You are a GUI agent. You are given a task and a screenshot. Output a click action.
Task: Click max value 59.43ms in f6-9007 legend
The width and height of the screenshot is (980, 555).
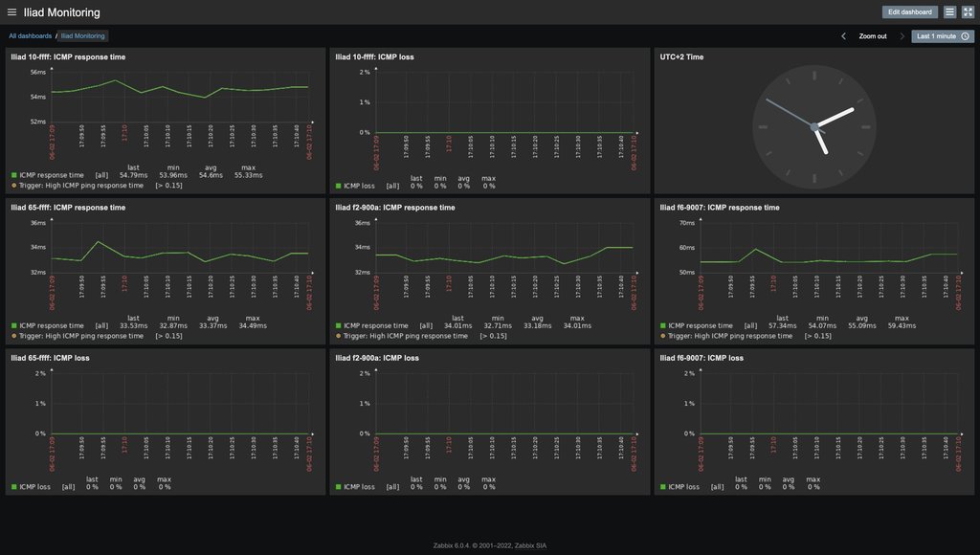click(902, 326)
